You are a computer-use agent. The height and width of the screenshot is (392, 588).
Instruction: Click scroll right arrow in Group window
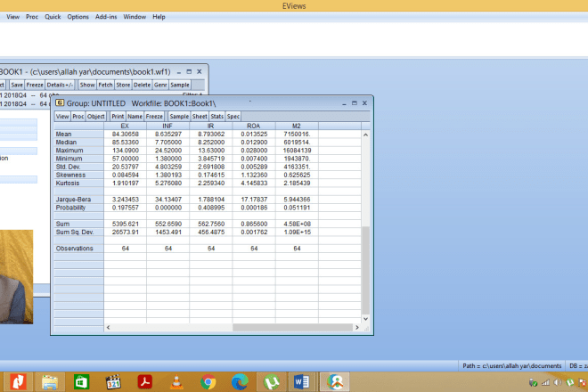(357, 328)
